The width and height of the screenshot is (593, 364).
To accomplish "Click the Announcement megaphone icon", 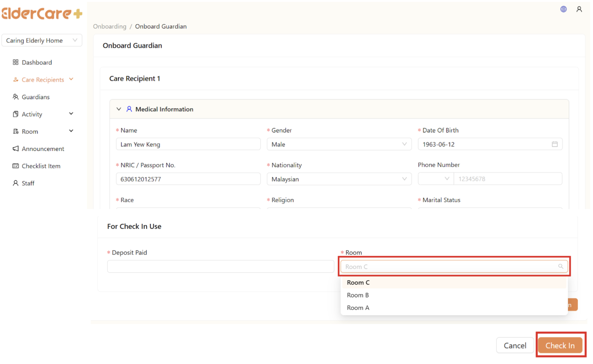I will 15,148.
